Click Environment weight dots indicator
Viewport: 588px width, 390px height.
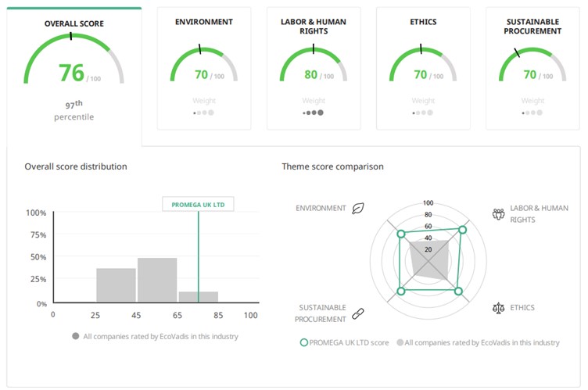(203, 113)
